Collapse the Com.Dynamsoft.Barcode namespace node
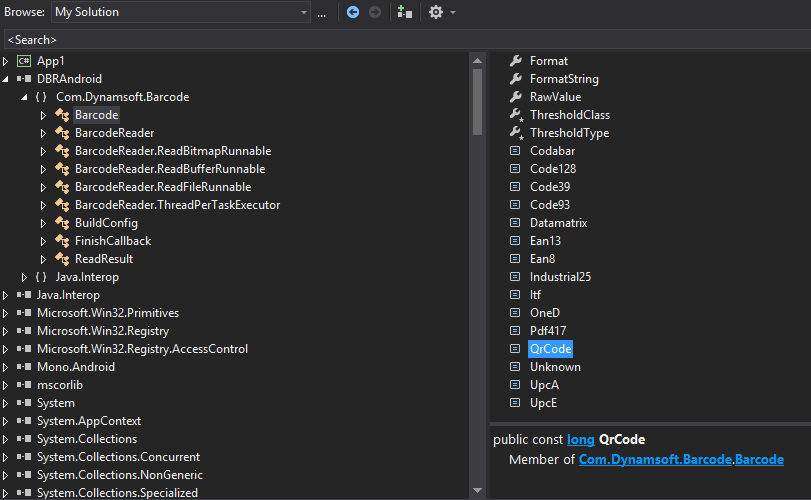The width and height of the screenshot is (811, 500). tap(24, 97)
